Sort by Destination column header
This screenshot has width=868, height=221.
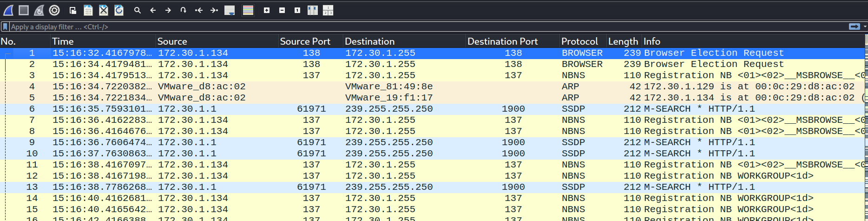[404, 41]
